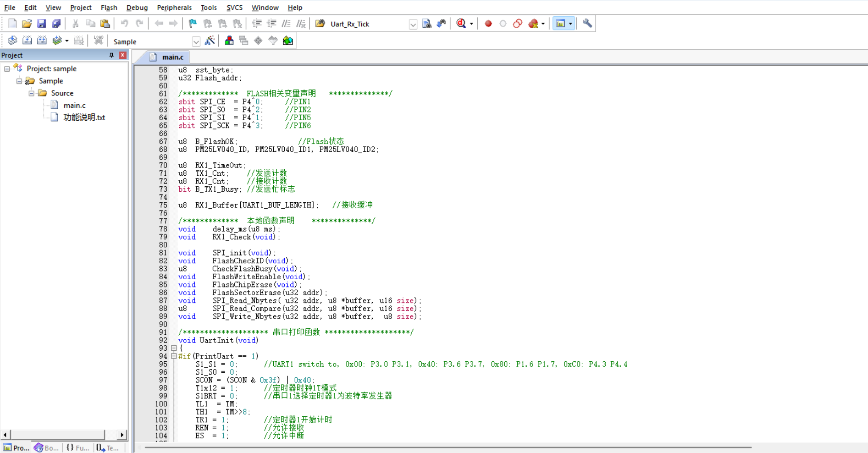Open a file using folder icon
Image resolution: width=868 pixels, height=453 pixels.
[x=27, y=24]
